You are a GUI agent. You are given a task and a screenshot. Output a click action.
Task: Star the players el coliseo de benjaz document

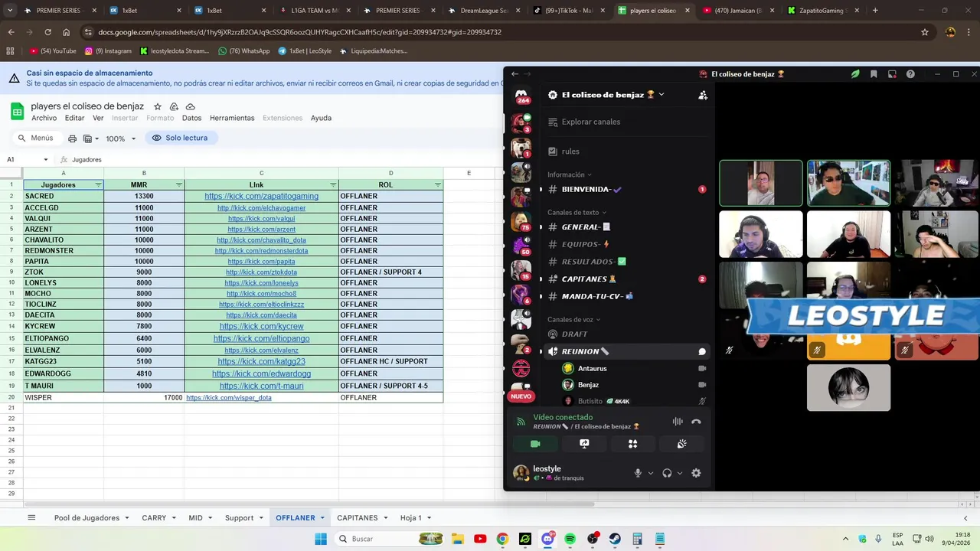(158, 106)
